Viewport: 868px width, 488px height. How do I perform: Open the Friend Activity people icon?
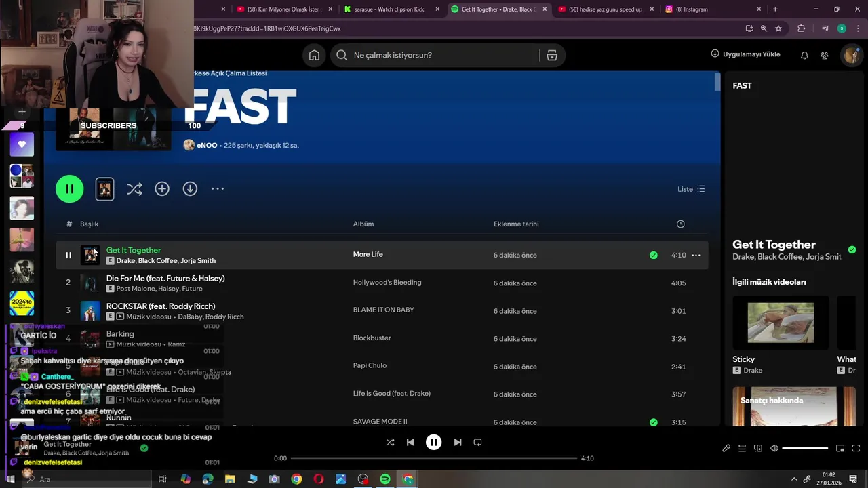click(825, 56)
